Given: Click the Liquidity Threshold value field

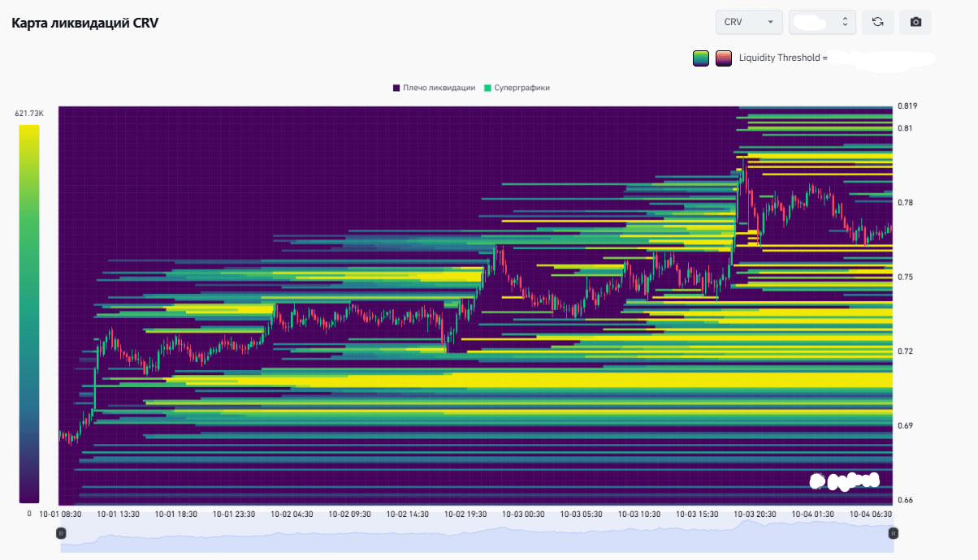Looking at the screenshot, I should (x=883, y=58).
